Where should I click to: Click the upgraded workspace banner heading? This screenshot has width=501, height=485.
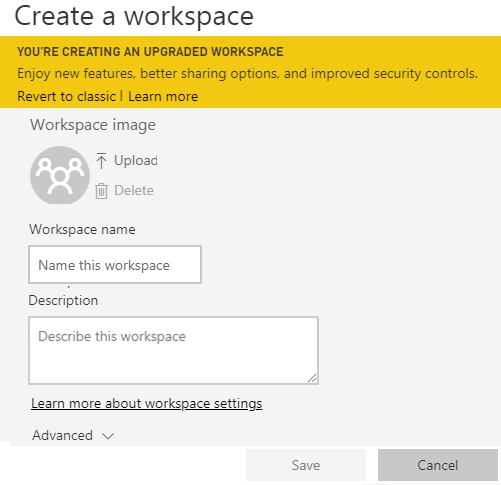coord(150,52)
